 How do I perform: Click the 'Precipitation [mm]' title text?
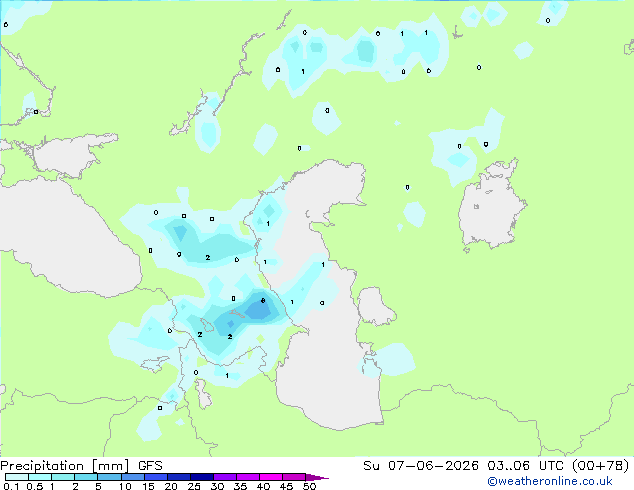tap(64, 466)
